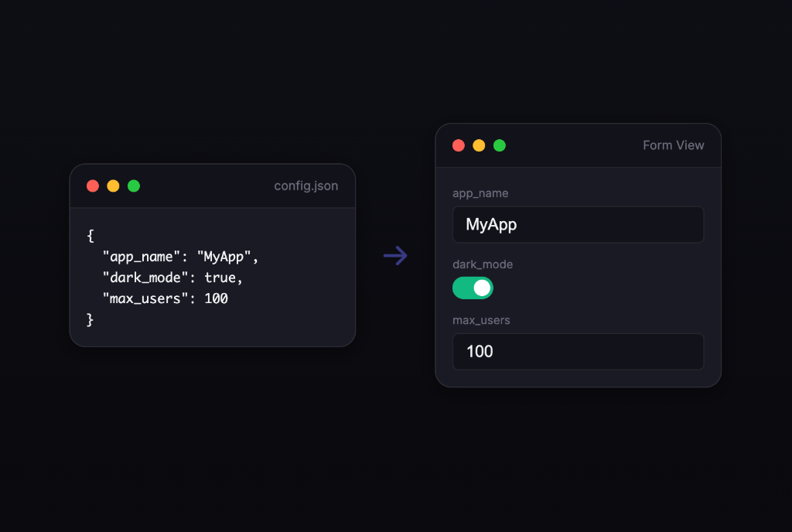Minimize the Form View window with yellow button

(x=479, y=145)
